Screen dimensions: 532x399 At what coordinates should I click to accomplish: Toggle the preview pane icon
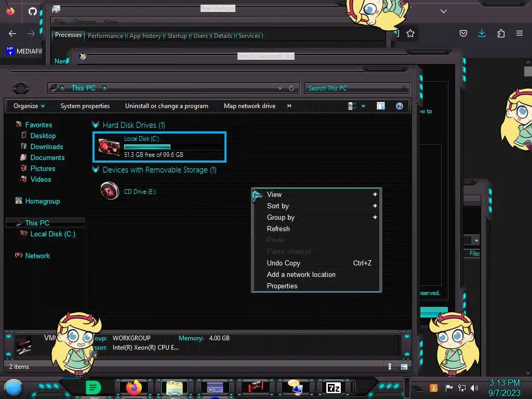(x=381, y=106)
